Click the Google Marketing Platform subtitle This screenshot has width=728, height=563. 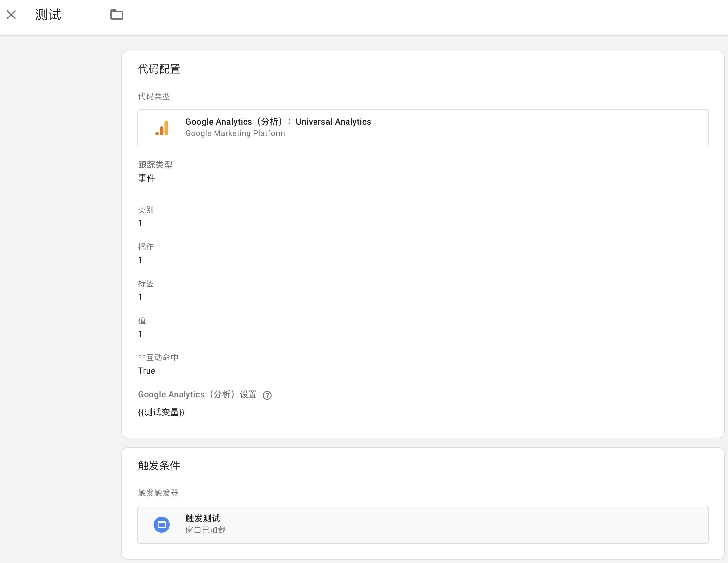(235, 133)
